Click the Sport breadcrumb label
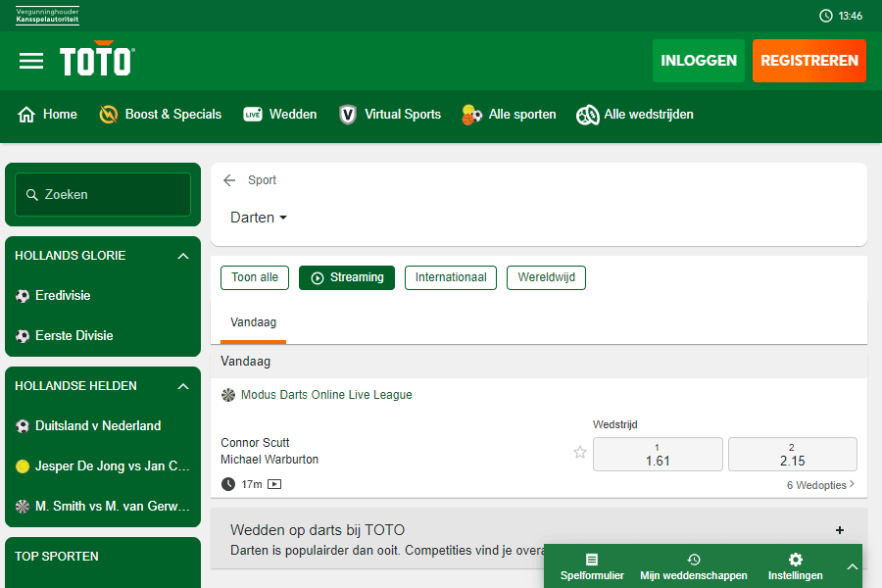The image size is (882, 588). coord(262,180)
